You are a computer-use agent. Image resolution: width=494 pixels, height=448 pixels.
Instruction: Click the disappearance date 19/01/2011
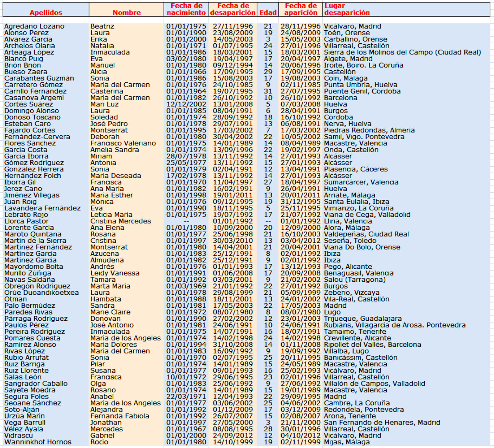[x=233, y=195]
